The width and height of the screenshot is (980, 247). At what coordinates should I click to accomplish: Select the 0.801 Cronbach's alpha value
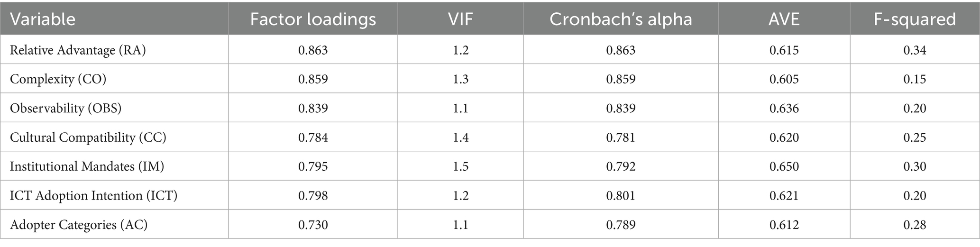point(621,195)
